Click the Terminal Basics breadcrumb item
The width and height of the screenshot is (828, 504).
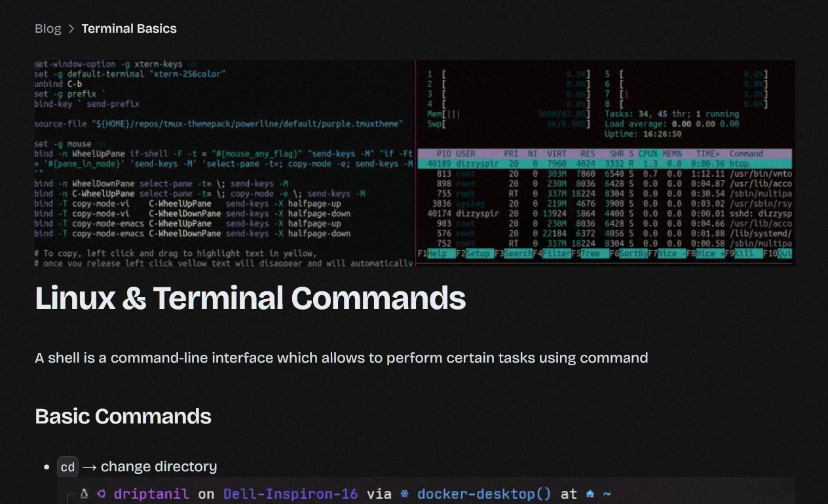point(128,28)
